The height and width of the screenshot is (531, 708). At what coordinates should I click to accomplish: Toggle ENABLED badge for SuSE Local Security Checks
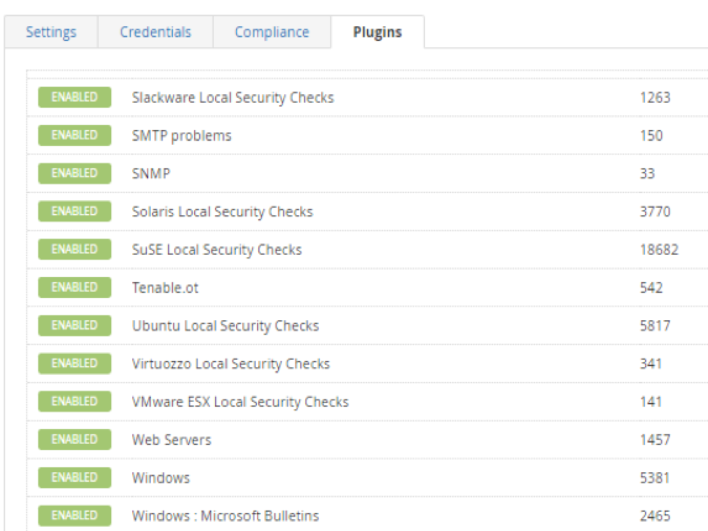[x=74, y=249]
